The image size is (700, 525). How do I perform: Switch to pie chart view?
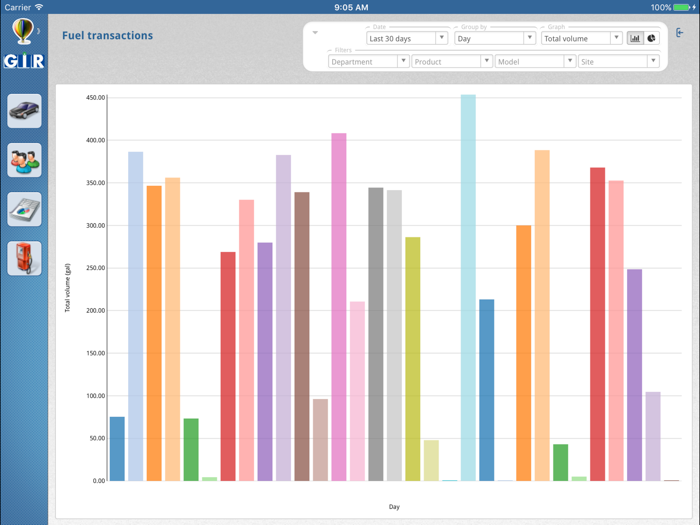pos(651,38)
